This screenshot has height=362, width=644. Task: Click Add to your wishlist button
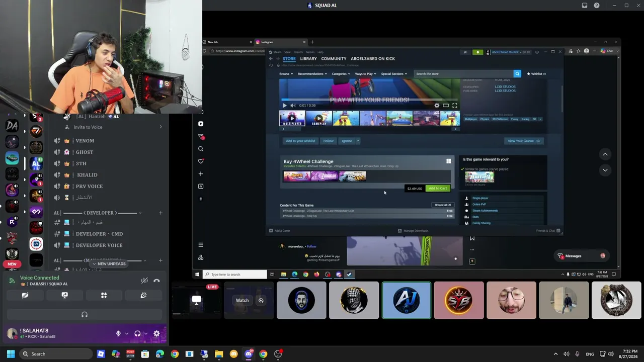click(x=300, y=141)
